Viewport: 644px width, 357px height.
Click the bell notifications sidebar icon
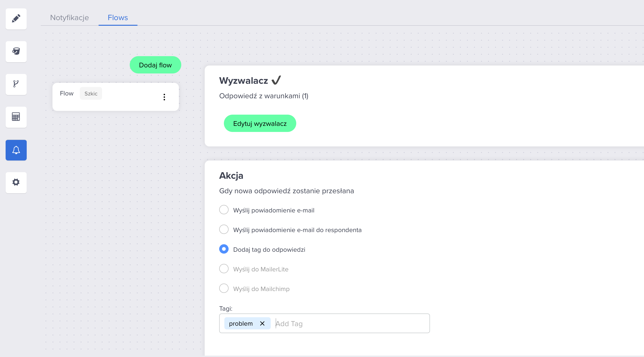point(16,150)
